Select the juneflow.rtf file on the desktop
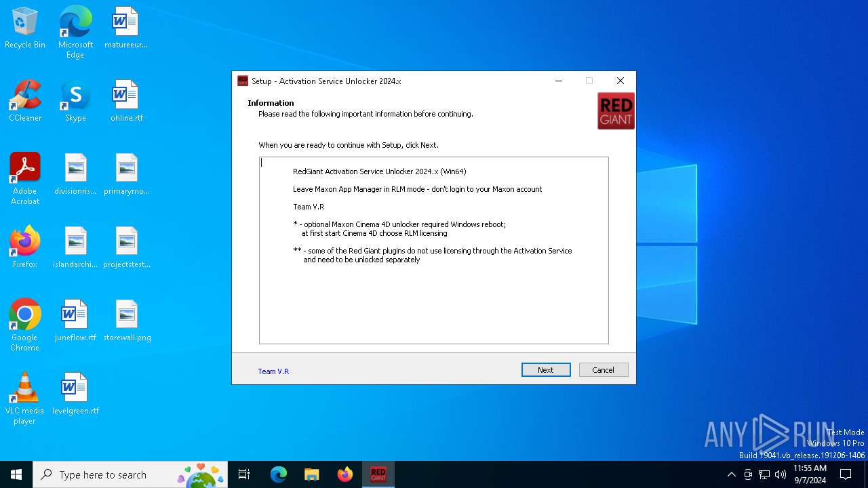Image resolution: width=868 pixels, height=488 pixels. click(75, 321)
